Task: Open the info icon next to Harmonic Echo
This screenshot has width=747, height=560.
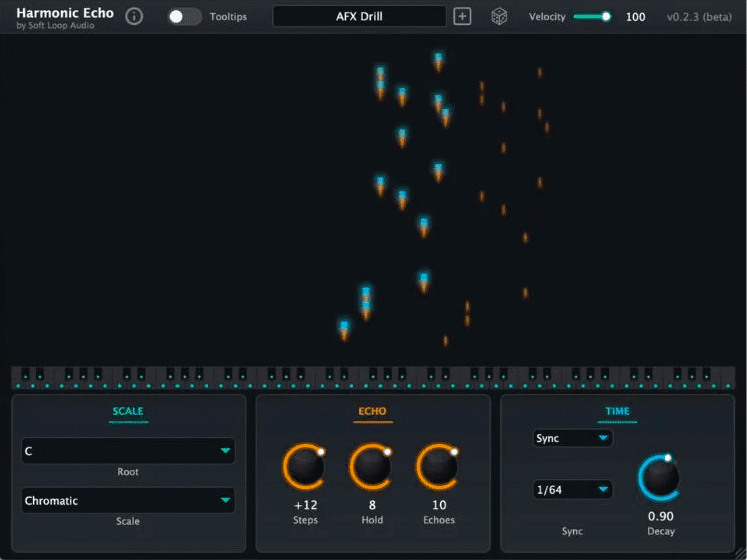Action: [x=134, y=17]
